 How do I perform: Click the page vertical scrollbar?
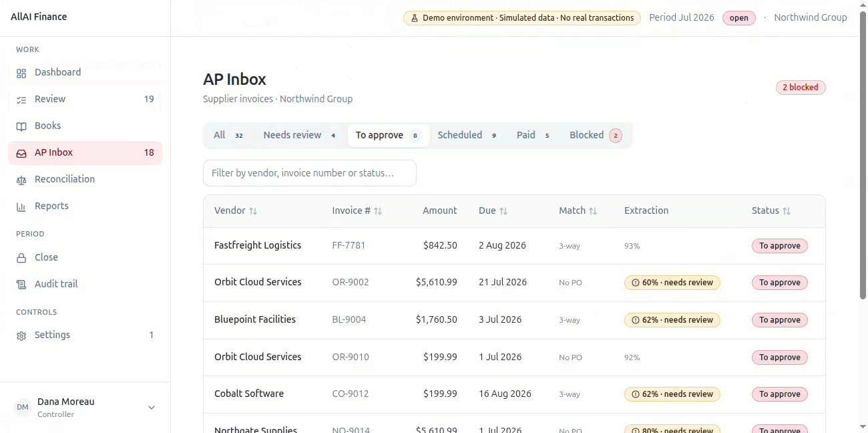pos(863,154)
